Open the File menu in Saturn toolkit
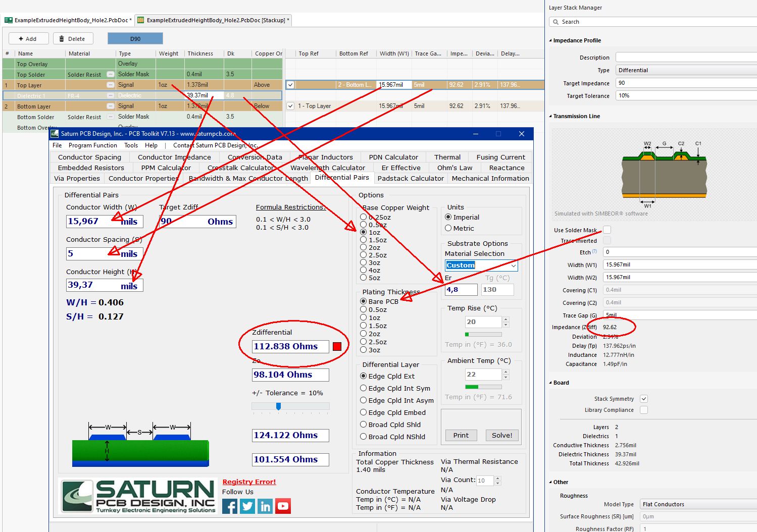Image resolution: width=757 pixels, height=532 pixels. pyautogui.click(x=57, y=145)
